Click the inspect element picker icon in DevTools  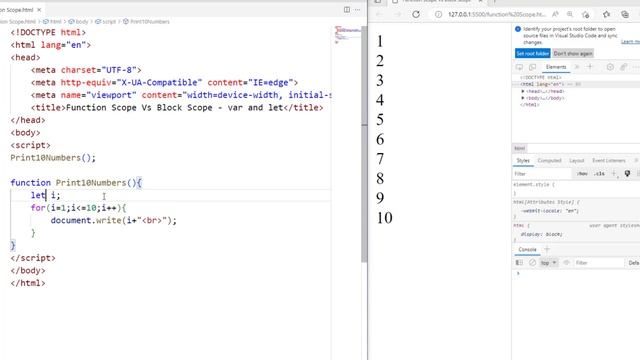click(519, 67)
